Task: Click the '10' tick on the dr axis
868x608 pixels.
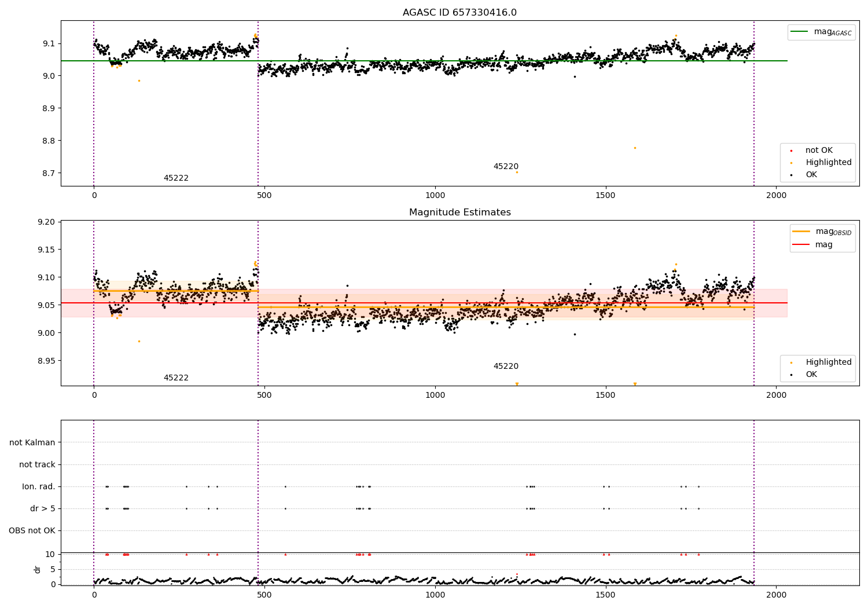Action: click(x=50, y=555)
